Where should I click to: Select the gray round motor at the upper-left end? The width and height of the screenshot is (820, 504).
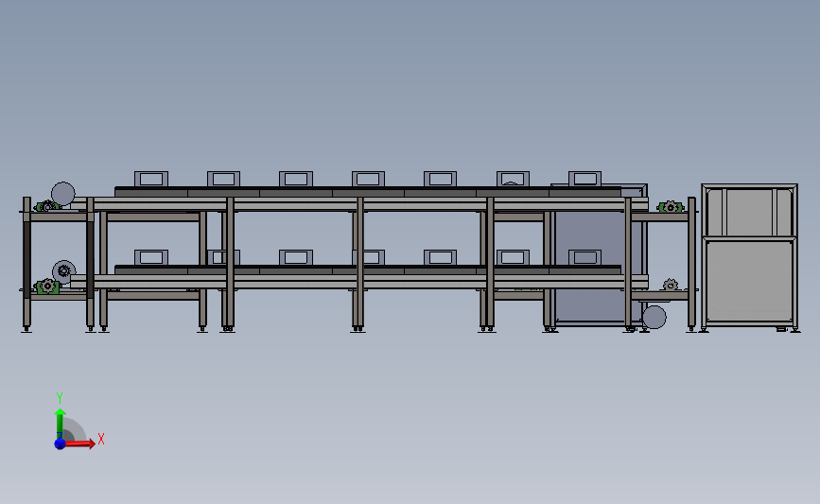pos(63,194)
